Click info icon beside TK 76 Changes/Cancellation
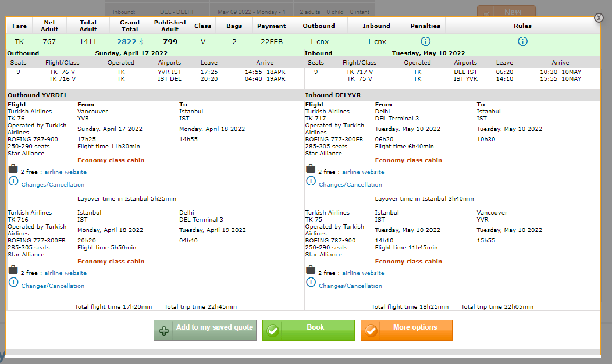Viewport: 612px width, 364px height. (x=13, y=181)
